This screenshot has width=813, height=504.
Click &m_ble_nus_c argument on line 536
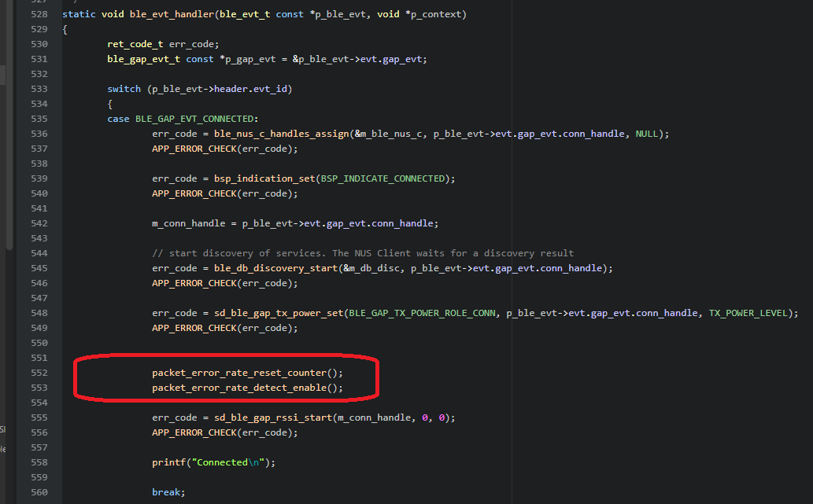[388, 134]
